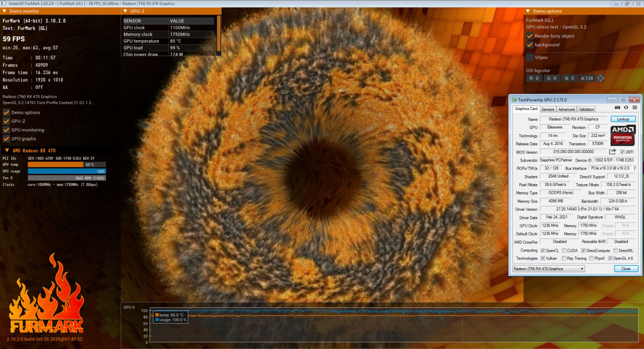Screen dimensions: 644x349
Task: Collapse the Demo monitor panel
Action: tap(4, 11)
